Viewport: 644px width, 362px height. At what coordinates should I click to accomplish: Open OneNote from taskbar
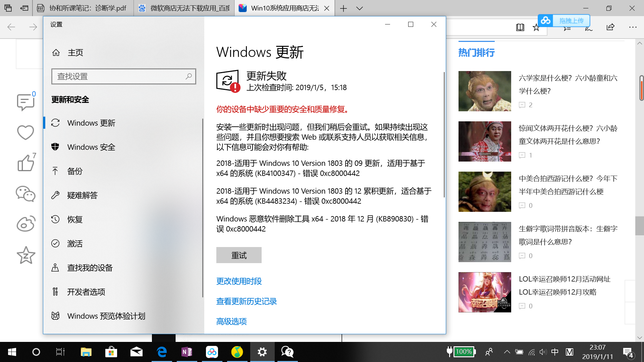[187, 352]
